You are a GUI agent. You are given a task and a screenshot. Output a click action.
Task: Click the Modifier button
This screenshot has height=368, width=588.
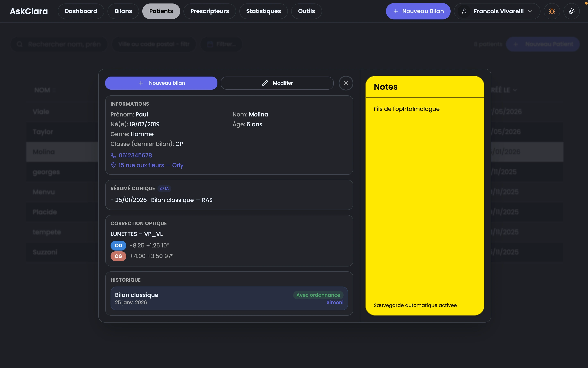[x=277, y=83]
